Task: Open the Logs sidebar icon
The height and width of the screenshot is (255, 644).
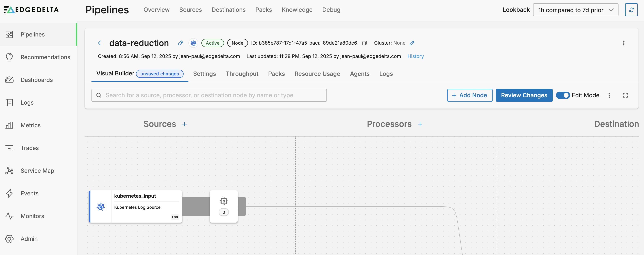Action: point(9,102)
